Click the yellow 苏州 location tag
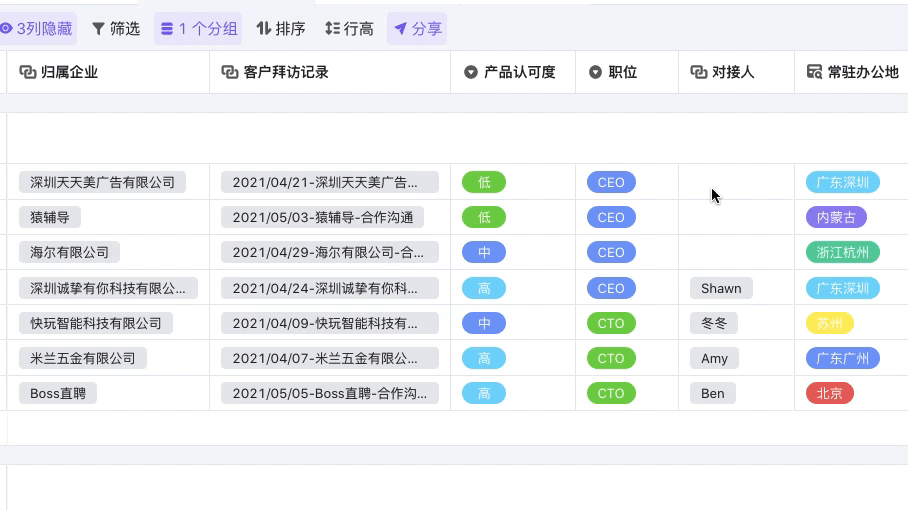Image resolution: width=908 pixels, height=510 pixels. [x=829, y=323]
